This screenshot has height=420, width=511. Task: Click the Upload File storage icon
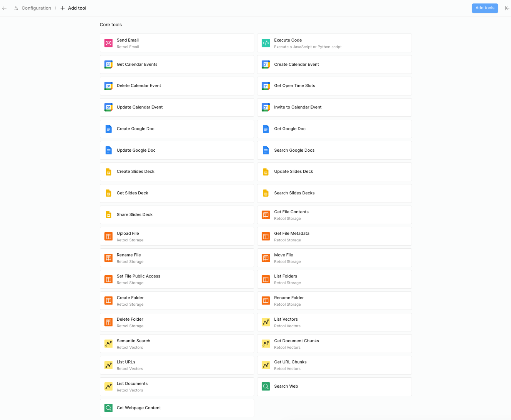tap(109, 236)
